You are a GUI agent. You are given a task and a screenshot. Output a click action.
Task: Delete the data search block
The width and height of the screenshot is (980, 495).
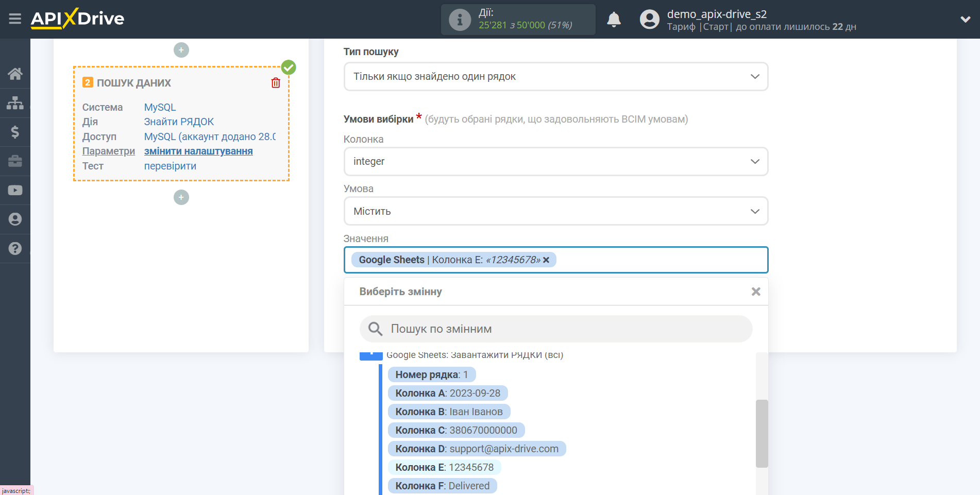276,83
